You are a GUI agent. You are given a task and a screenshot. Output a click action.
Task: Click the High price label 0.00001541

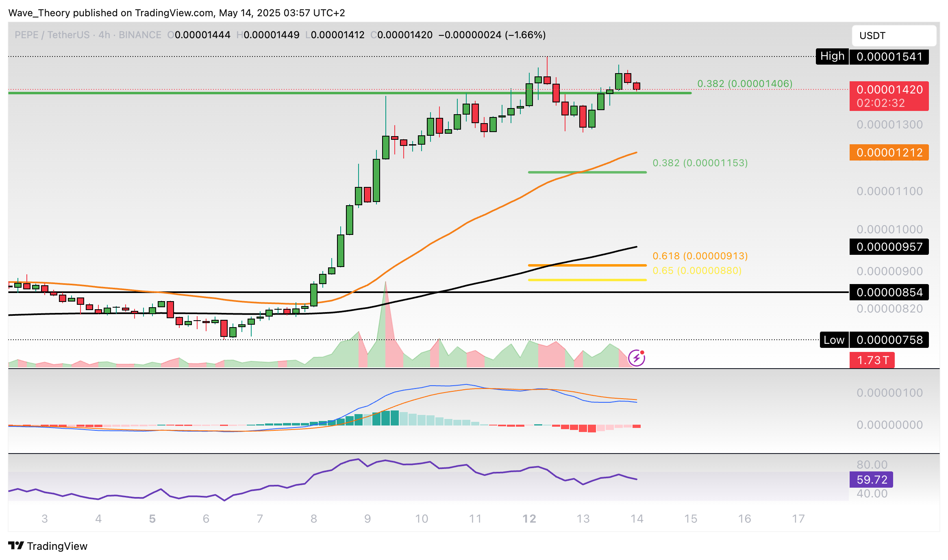pos(889,56)
